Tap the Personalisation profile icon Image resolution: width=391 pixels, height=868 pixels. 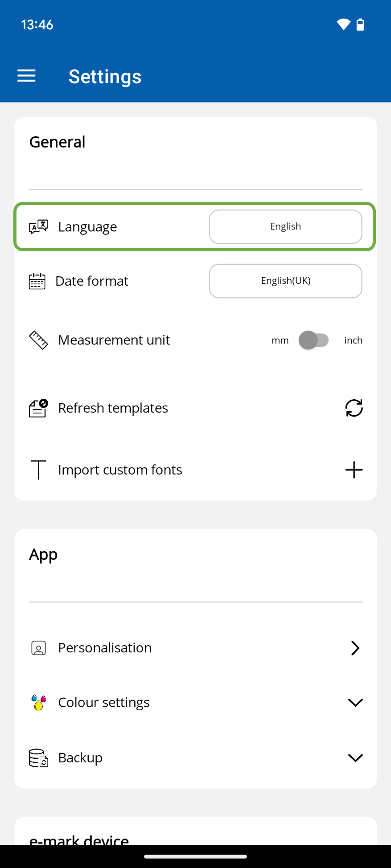[x=38, y=648]
